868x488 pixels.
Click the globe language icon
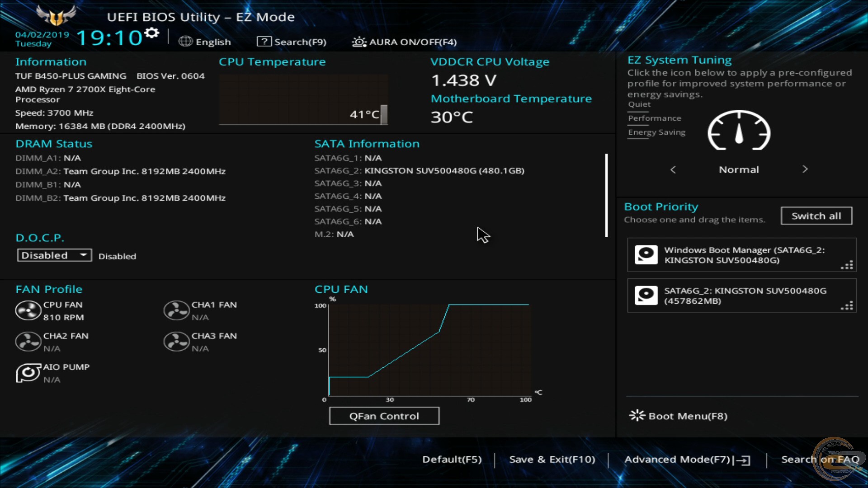pyautogui.click(x=185, y=42)
